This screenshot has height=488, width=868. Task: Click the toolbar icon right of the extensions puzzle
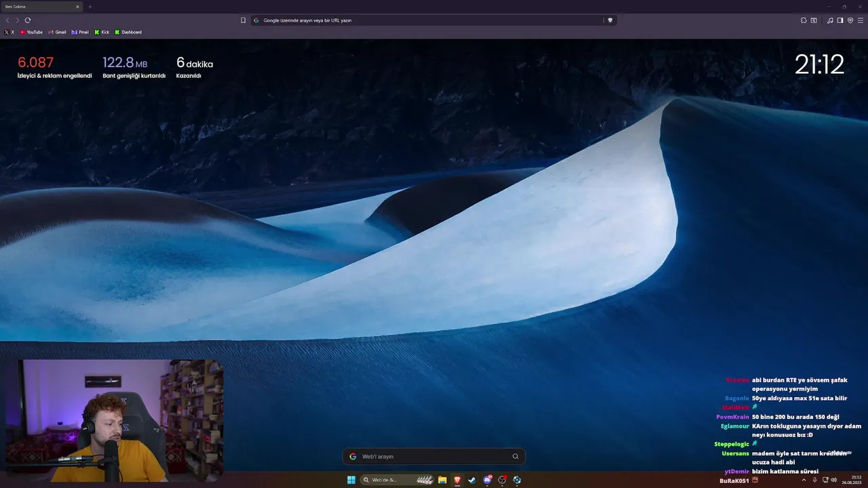pyautogui.click(x=814, y=20)
